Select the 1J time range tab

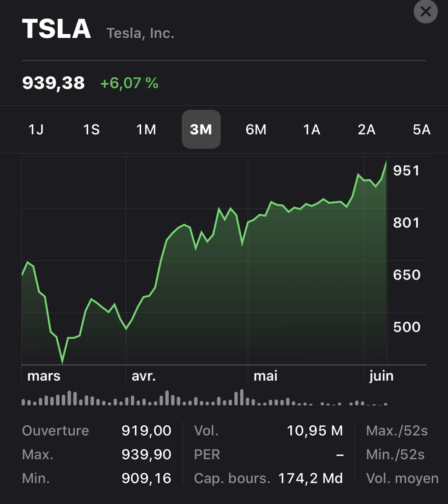point(36,129)
